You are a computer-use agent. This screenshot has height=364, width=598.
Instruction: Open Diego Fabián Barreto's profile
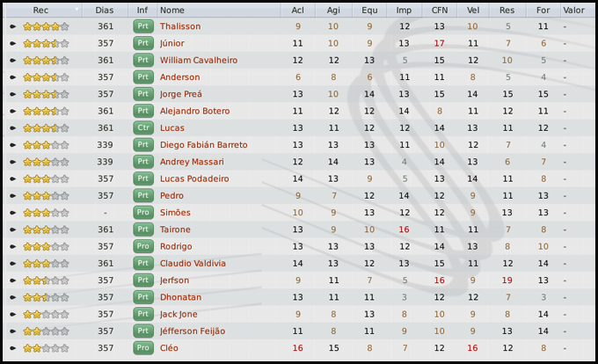[x=203, y=145]
